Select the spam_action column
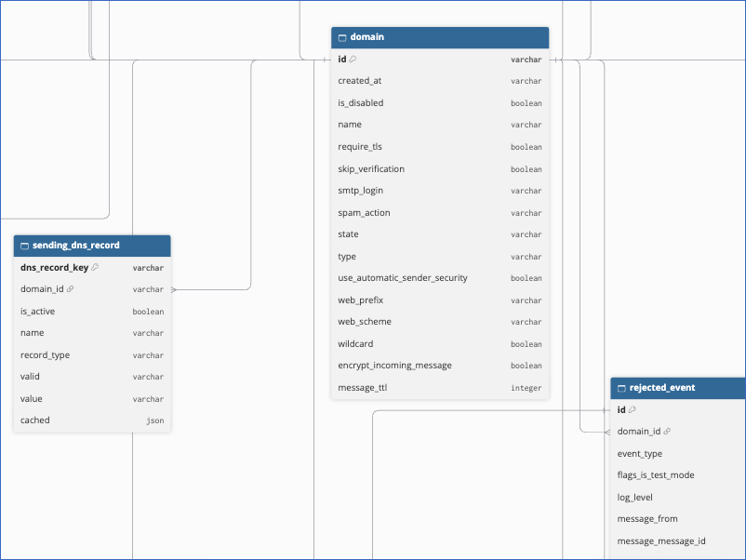 (440, 213)
